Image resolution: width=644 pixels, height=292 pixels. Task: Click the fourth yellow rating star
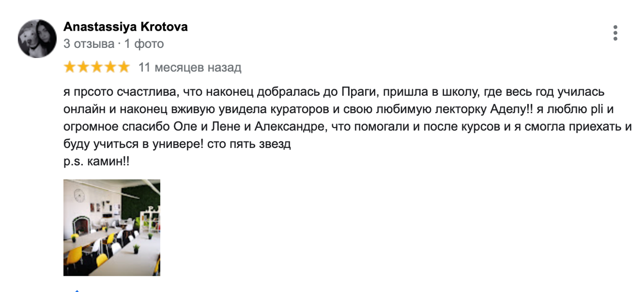coord(110,67)
